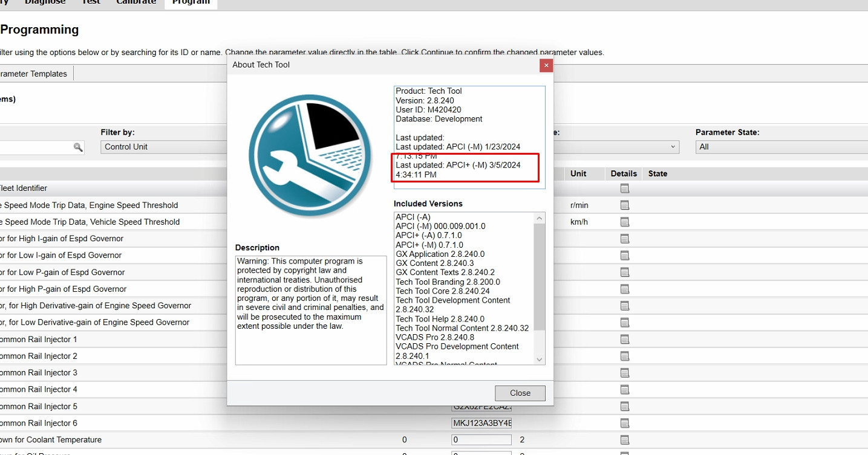The height and width of the screenshot is (455, 868).
Task: Open details for Coolant Temperature row
Action: click(x=625, y=440)
